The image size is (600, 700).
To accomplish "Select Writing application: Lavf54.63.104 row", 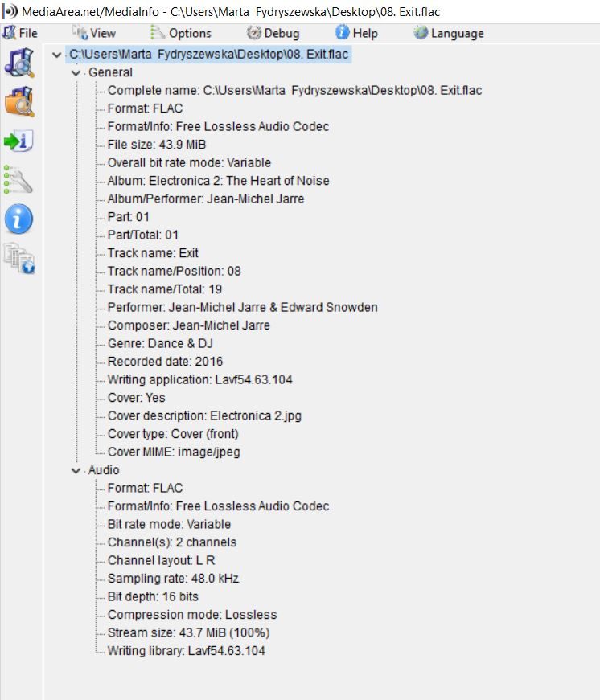I will pos(199,379).
